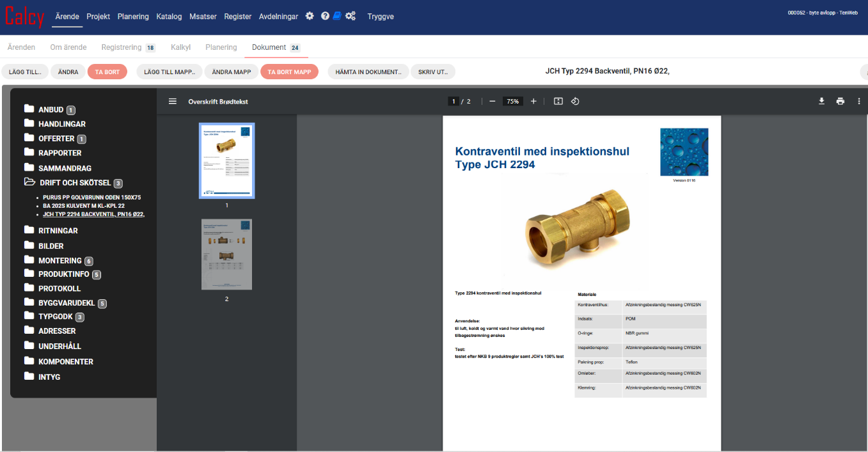Screen dimensions: 868x452
Task: Zoom out with the minus icon
Action: pos(492,102)
